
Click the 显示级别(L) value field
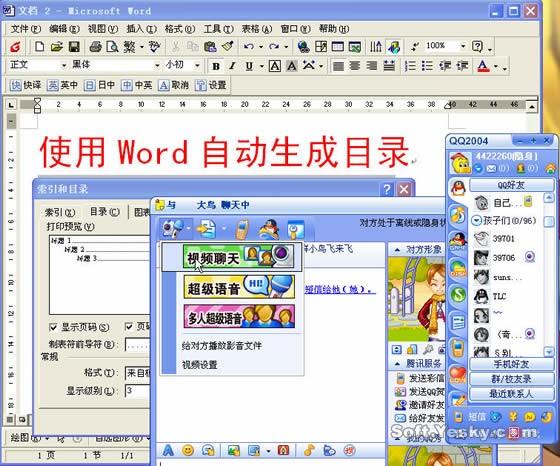[x=137, y=391]
